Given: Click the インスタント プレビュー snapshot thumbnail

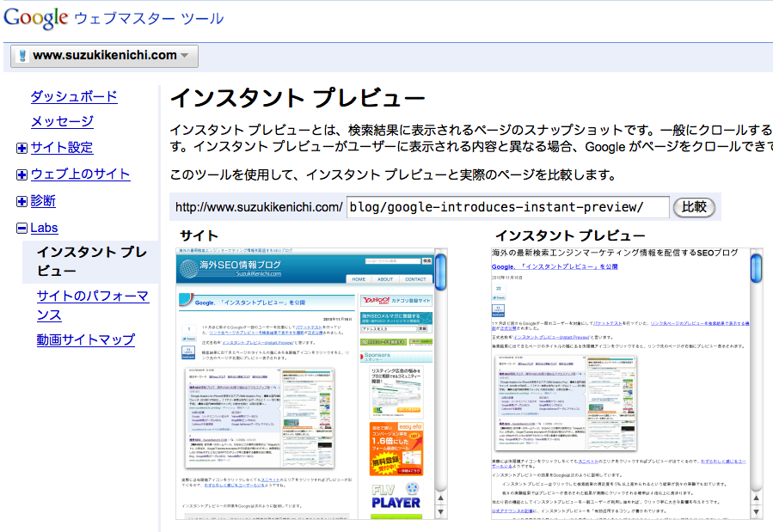Looking at the screenshot, I should tap(621, 383).
